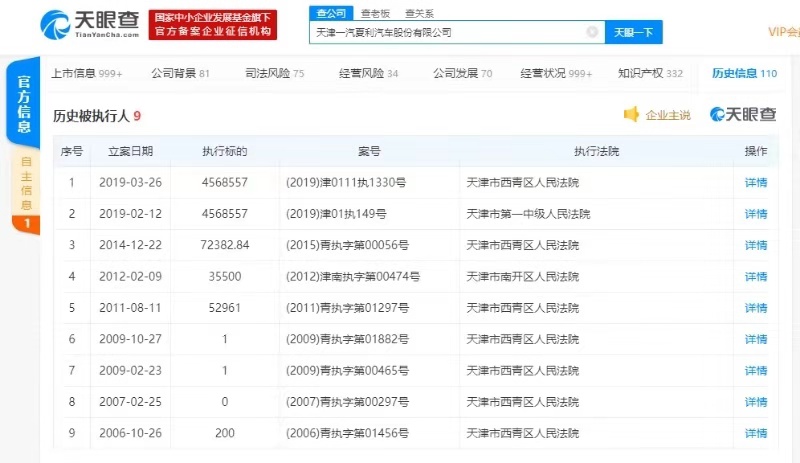Open 详情 for case (2011)青执字第01297号
800x463 pixels.
pyautogui.click(x=756, y=308)
